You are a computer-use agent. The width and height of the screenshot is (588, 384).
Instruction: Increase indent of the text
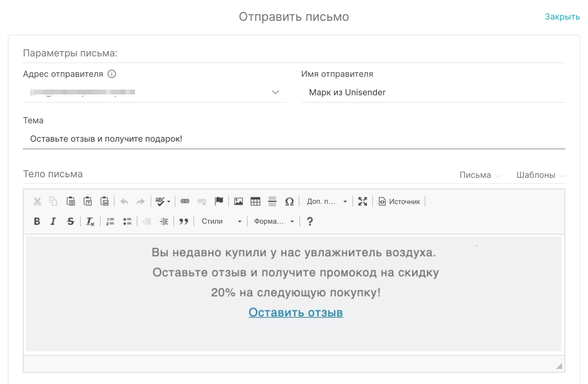click(x=164, y=221)
